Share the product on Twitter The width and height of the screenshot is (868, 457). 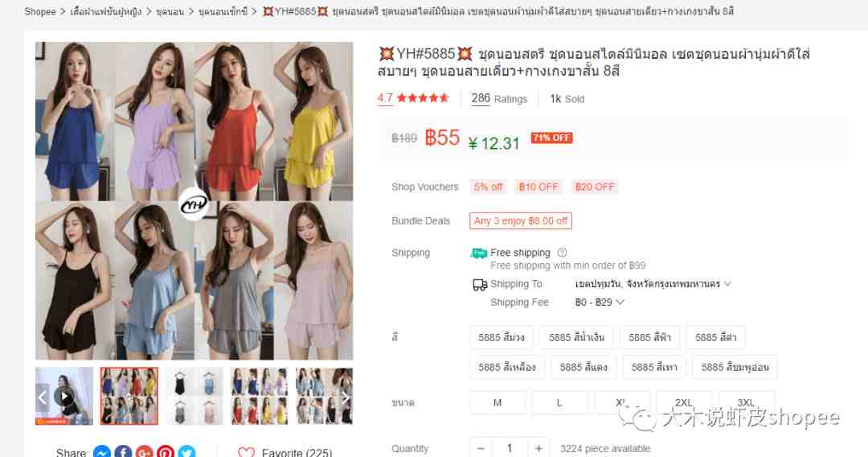point(186,452)
